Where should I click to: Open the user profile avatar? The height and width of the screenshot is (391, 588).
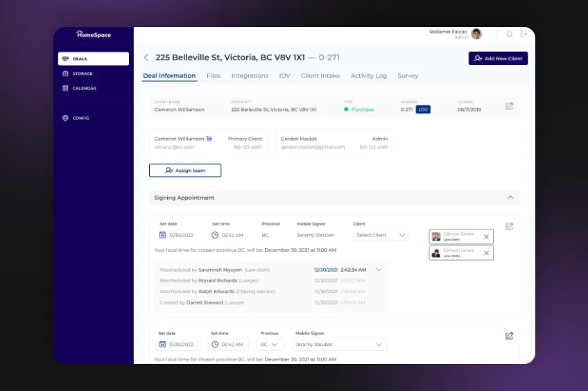(476, 34)
